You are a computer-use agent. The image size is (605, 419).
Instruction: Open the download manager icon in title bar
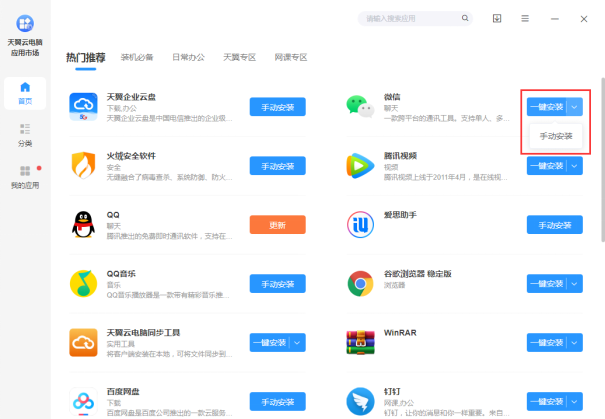click(497, 19)
